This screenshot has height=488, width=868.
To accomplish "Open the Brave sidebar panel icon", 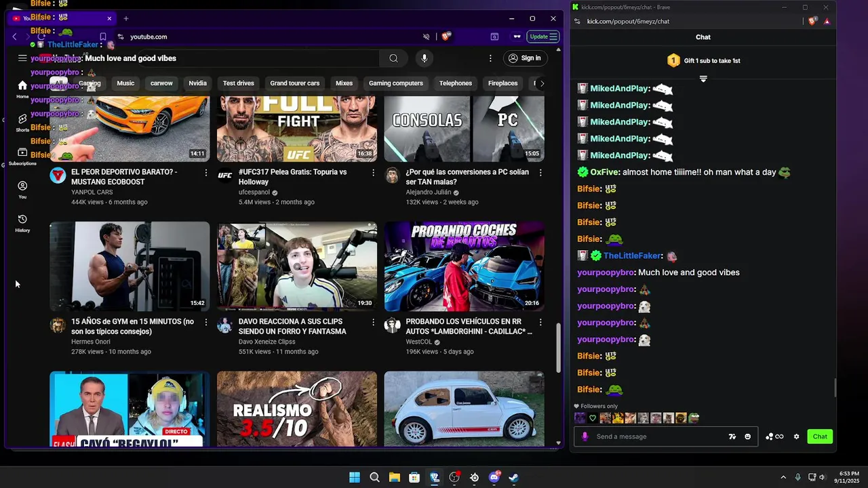I will click(x=494, y=37).
